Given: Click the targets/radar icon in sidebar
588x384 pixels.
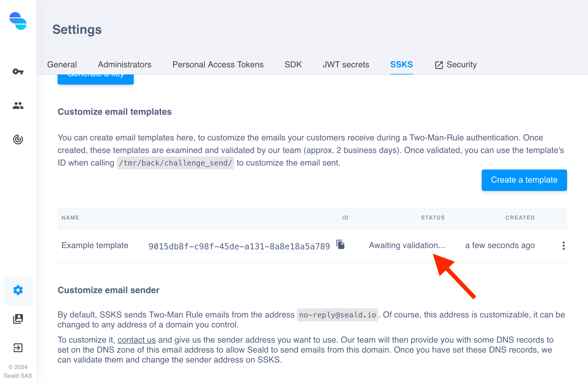Looking at the screenshot, I should [18, 139].
